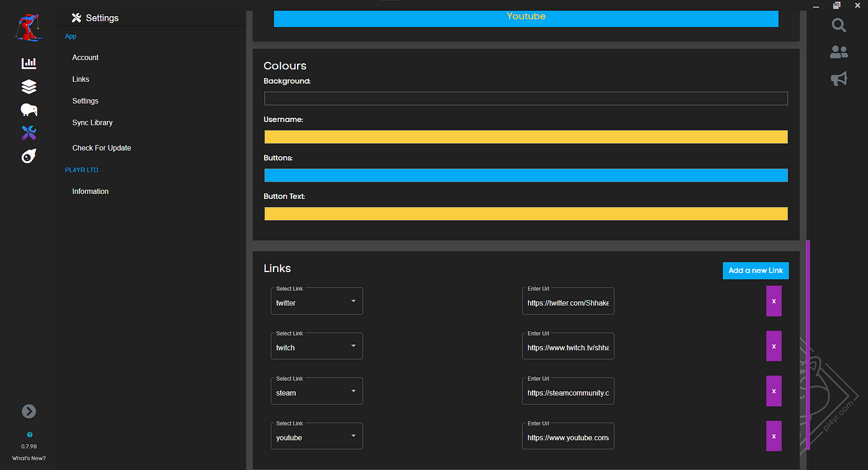
Task: Click Add a new Link button
Action: pyautogui.click(x=756, y=270)
